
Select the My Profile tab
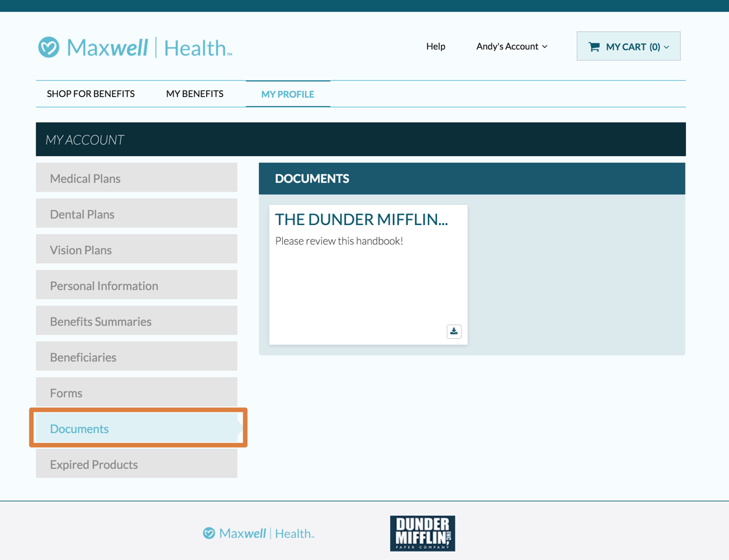tap(287, 94)
